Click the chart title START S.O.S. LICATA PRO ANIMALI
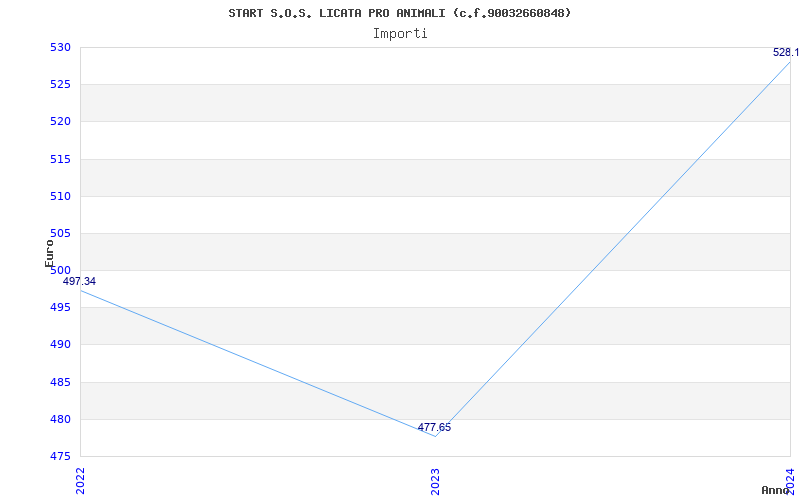The image size is (800, 500). (399, 13)
